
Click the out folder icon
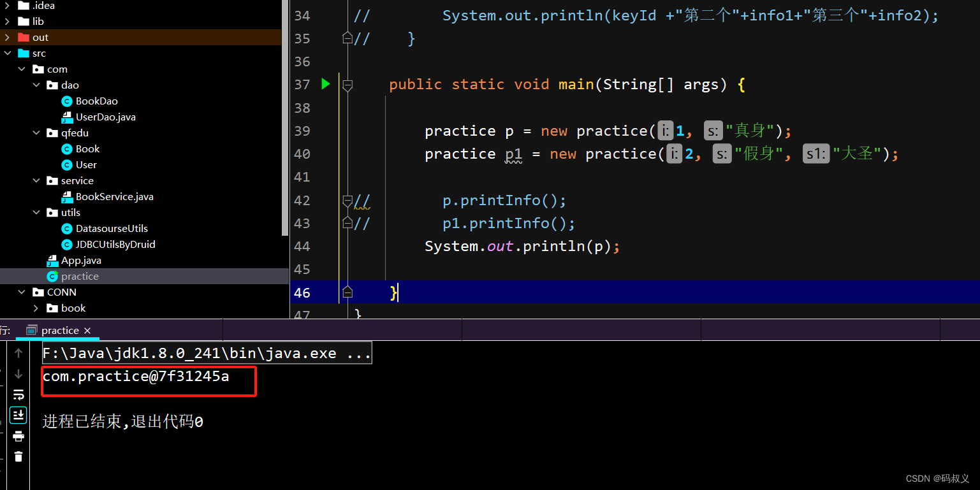24,38
